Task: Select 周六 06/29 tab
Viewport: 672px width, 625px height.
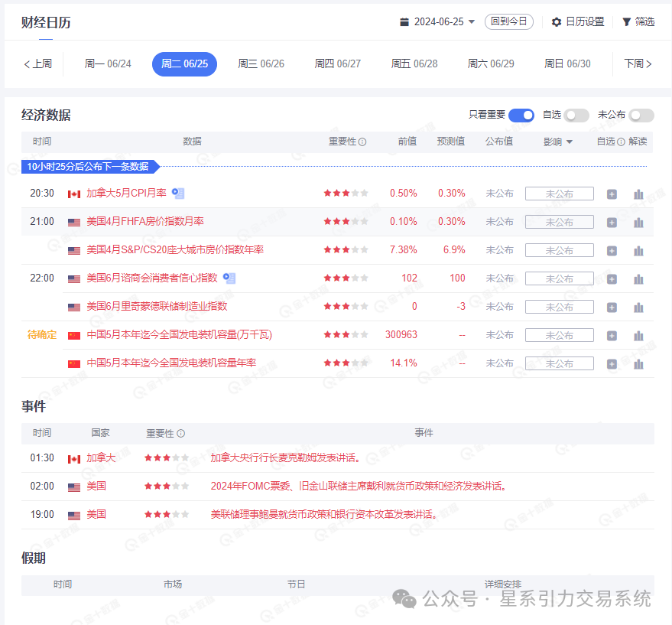Action: coord(491,64)
